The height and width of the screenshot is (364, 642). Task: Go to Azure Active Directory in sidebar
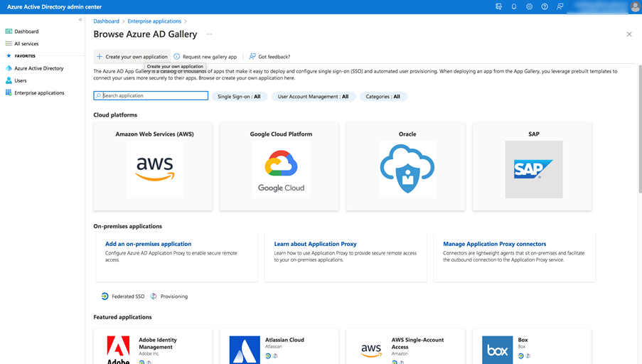(x=38, y=68)
